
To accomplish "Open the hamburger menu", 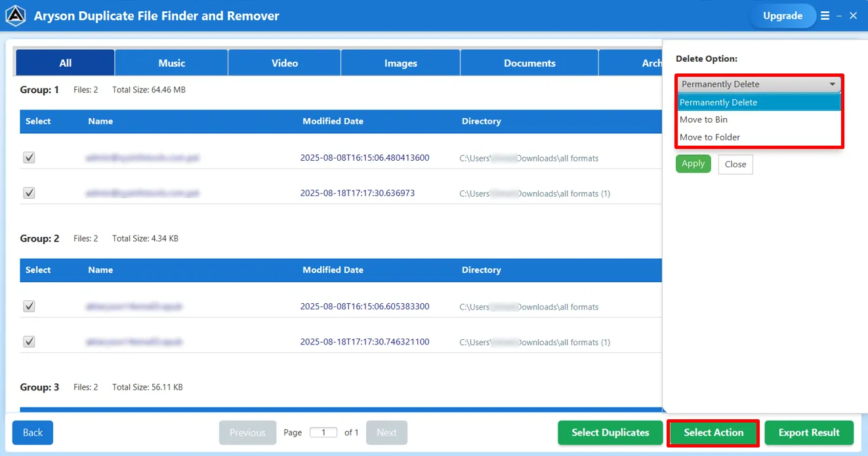I will [825, 16].
